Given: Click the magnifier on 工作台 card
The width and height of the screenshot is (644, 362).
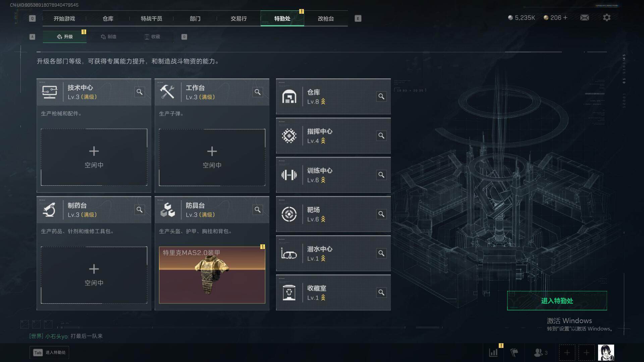Looking at the screenshot, I should [x=258, y=92].
